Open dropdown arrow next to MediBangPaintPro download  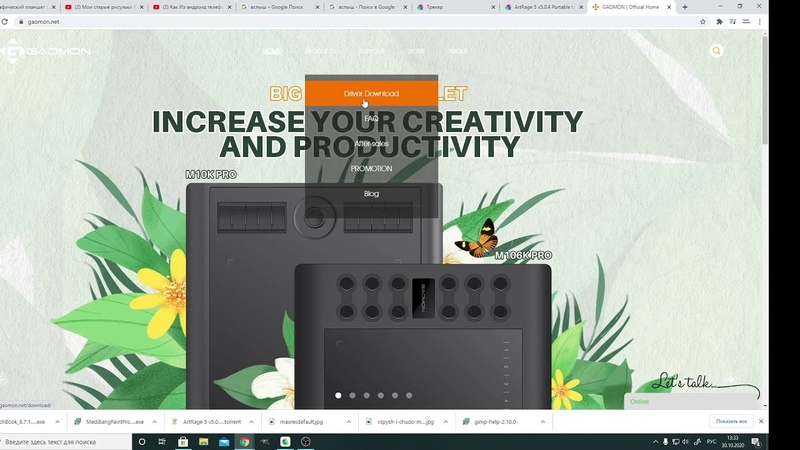[154, 422]
